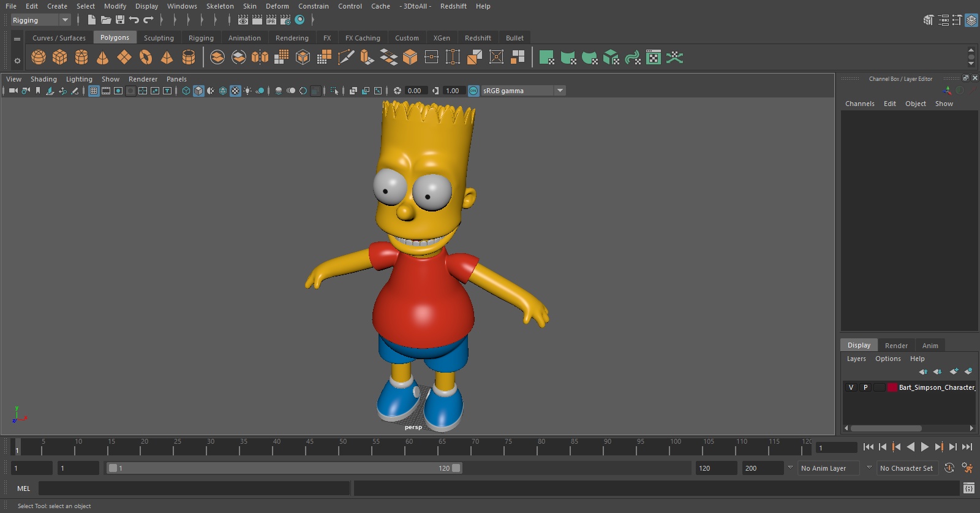
Task: Open the File menu
Action: (11, 6)
